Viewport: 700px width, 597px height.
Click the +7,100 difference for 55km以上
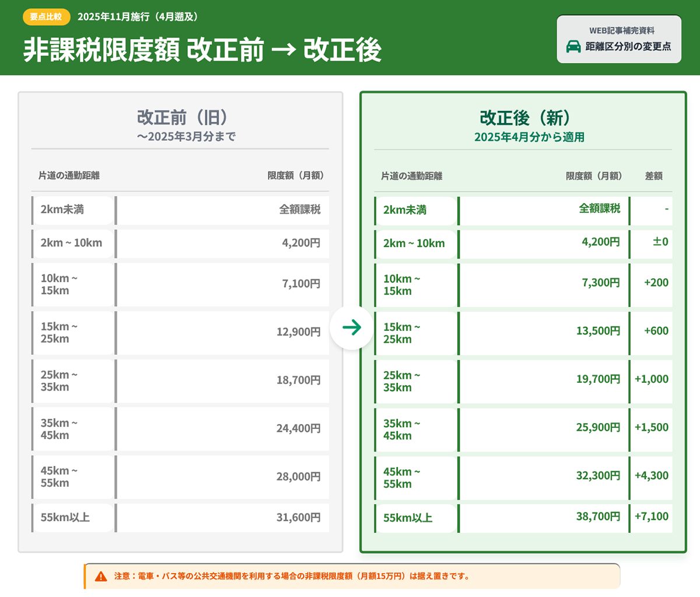pyautogui.click(x=652, y=516)
